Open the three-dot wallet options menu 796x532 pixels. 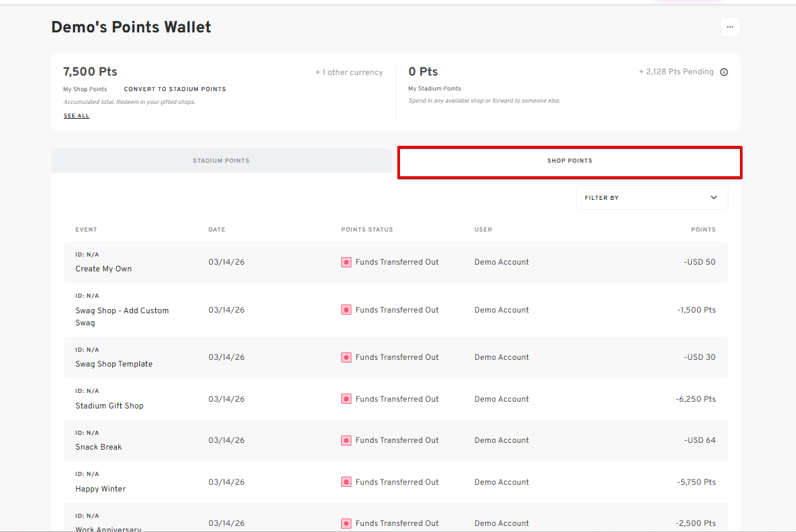pyautogui.click(x=730, y=28)
